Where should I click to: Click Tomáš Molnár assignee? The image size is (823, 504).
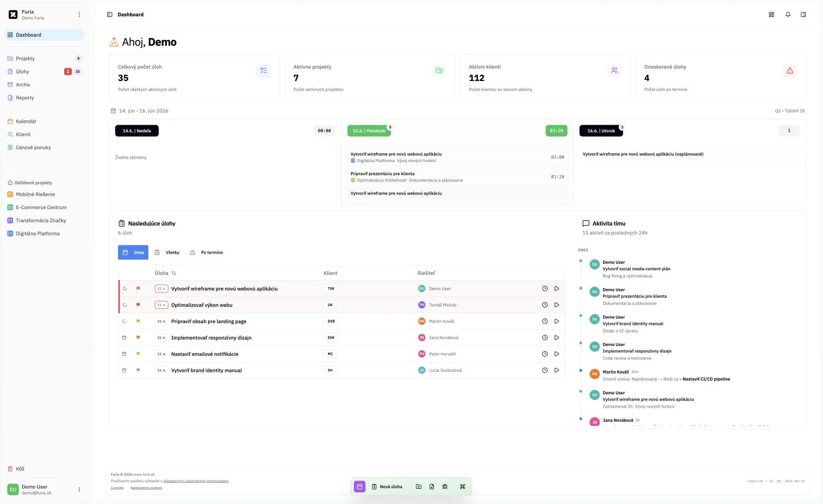[437, 305]
